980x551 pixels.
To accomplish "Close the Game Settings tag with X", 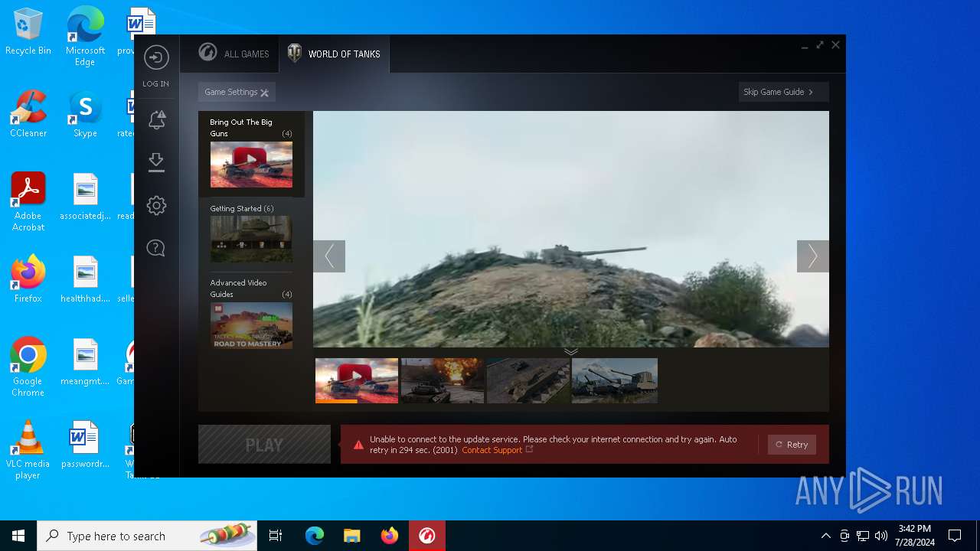I will pyautogui.click(x=264, y=93).
